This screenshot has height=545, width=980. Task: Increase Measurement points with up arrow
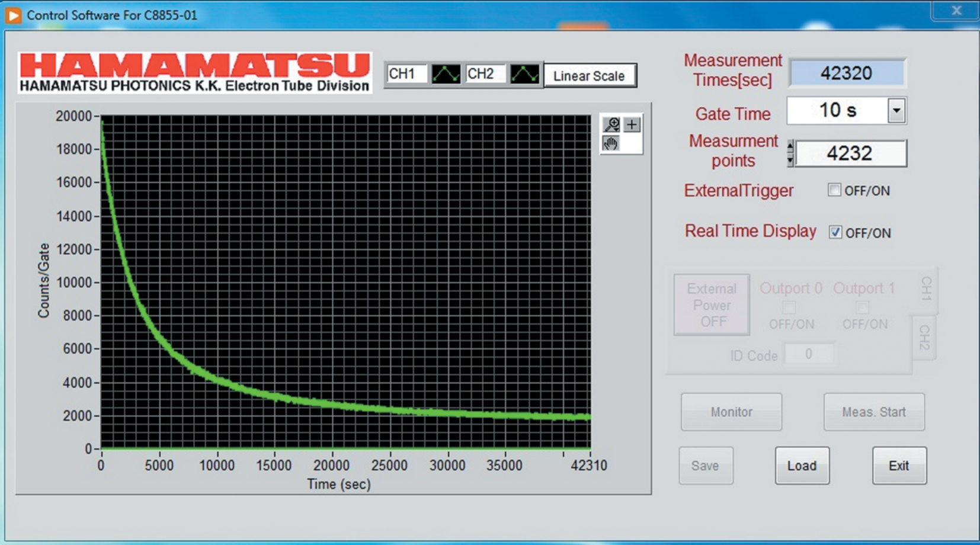[790, 146]
